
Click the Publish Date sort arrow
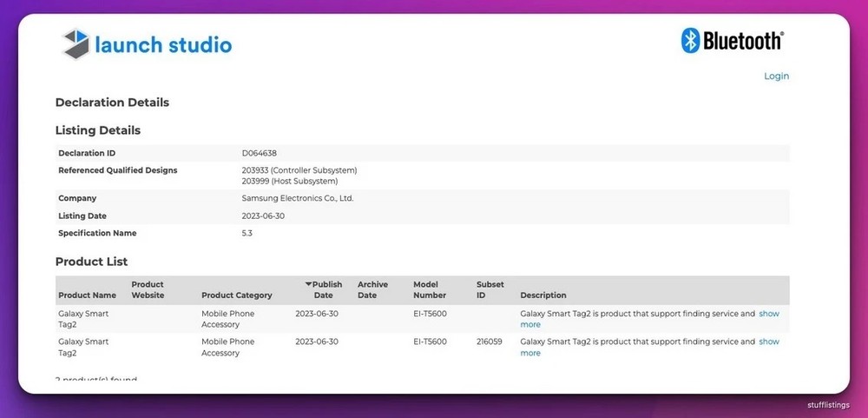click(x=308, y=284)
